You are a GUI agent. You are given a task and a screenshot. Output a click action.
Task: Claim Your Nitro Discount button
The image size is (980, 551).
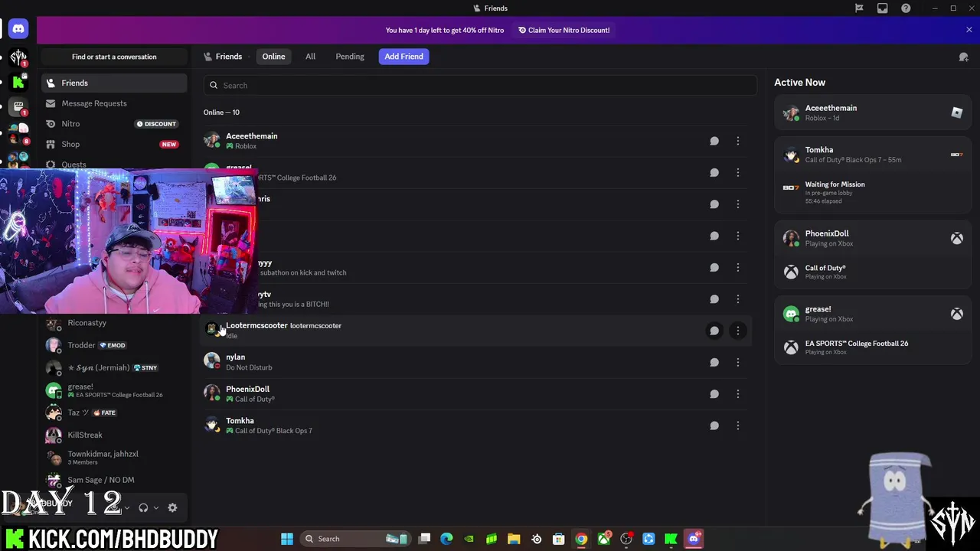(563, 30)
